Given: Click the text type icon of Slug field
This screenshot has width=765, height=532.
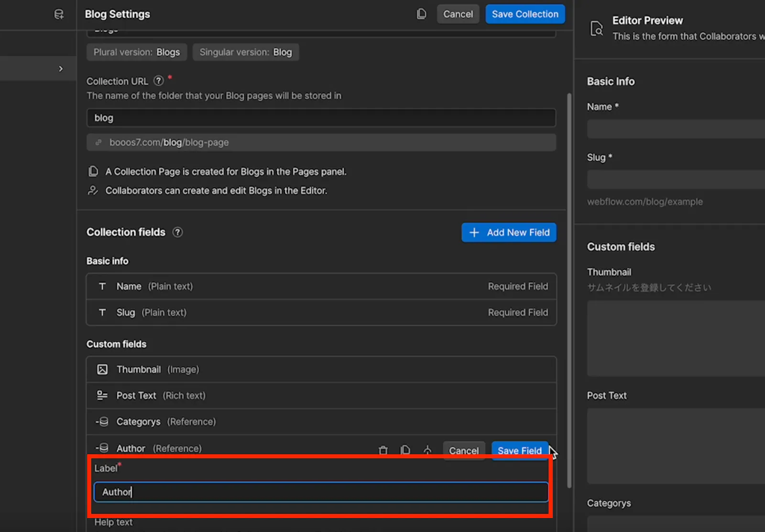Looking at the screenshot, I should tap(102, 313).
